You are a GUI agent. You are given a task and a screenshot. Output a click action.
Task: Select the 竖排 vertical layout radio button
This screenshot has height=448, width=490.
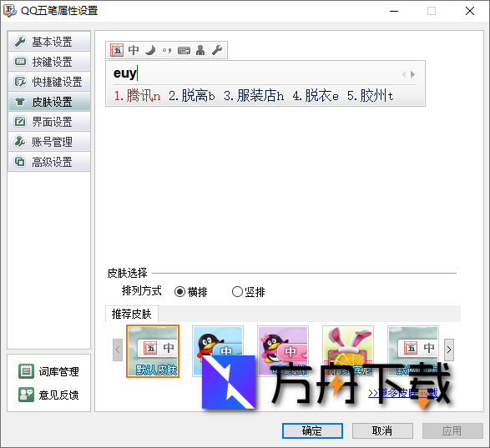[249, 292]
